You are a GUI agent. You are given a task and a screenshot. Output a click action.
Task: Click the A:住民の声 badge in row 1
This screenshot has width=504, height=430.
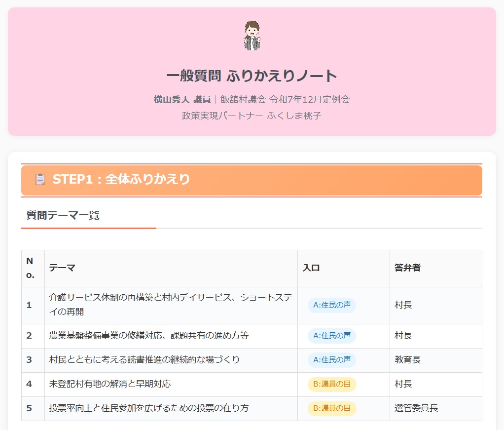point(331,305)
